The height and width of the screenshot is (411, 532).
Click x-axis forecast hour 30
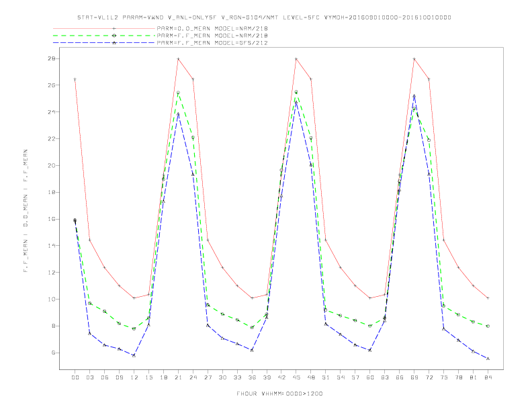222,377
